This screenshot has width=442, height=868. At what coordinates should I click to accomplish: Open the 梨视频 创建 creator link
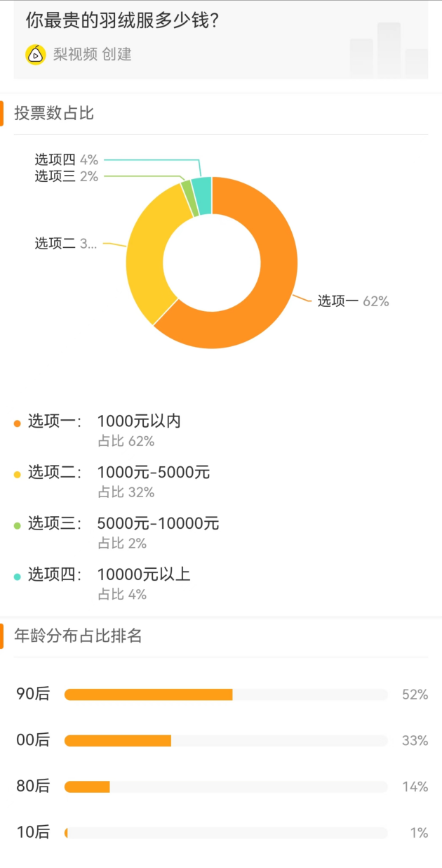coord(92,54)
